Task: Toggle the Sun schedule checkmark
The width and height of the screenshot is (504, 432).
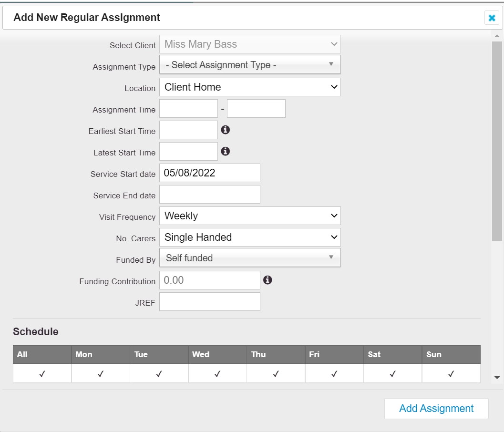Action: pos(451,373)
